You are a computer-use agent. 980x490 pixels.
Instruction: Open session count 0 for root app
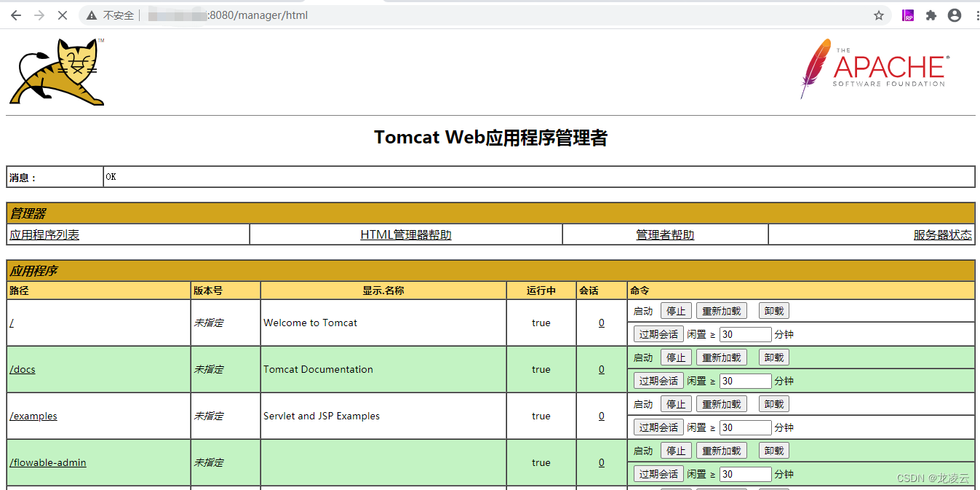[602, 323]
